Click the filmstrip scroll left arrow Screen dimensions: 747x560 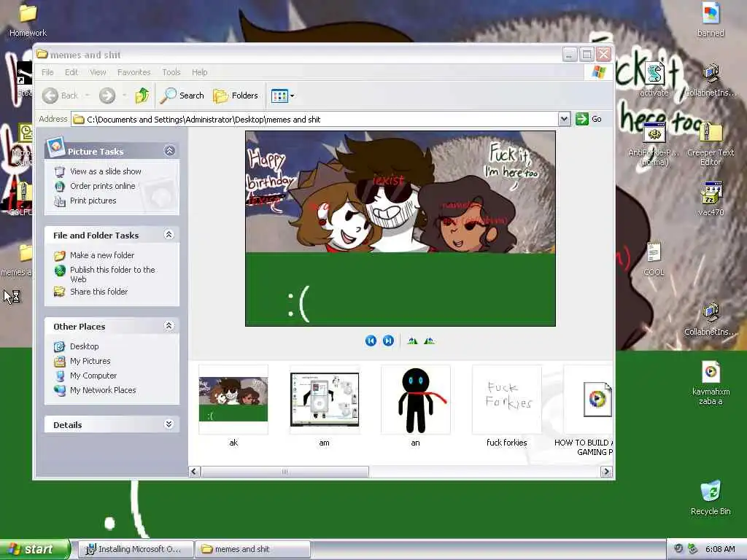(194, 472)
